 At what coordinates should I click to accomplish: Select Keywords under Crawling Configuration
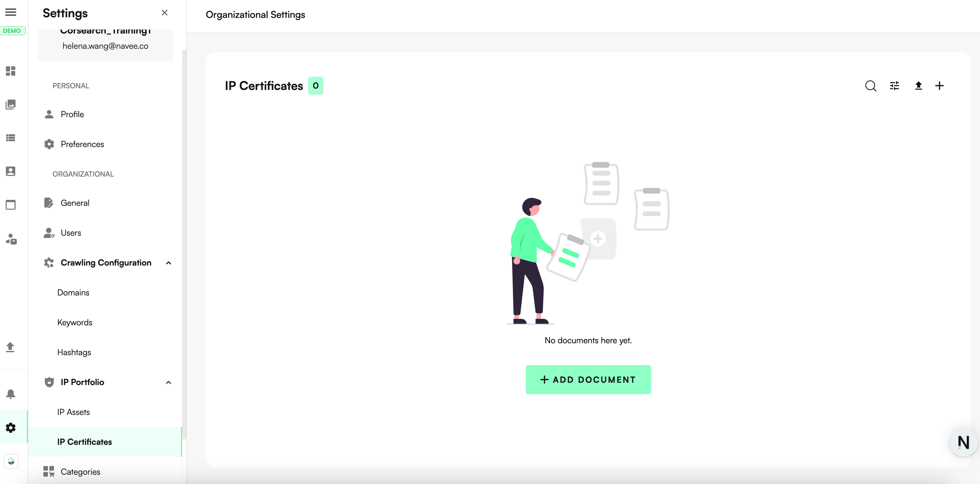[x=75, y=323]
